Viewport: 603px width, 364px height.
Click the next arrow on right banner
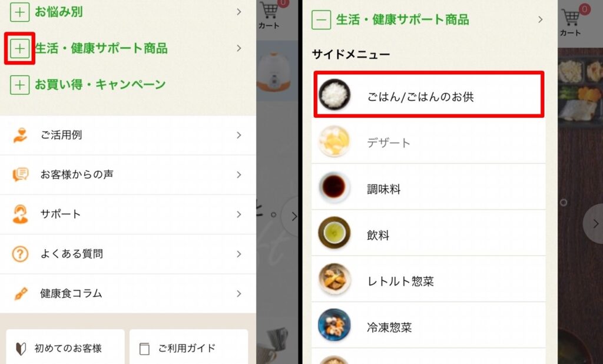point(594,224)
